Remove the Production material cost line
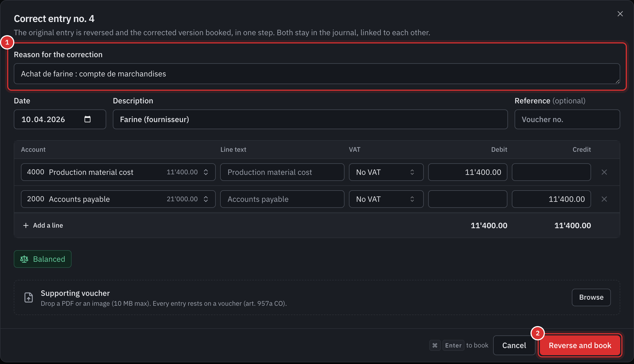This screenshot has width=634, height=364. pyautogui.click(x=604, y=172)
